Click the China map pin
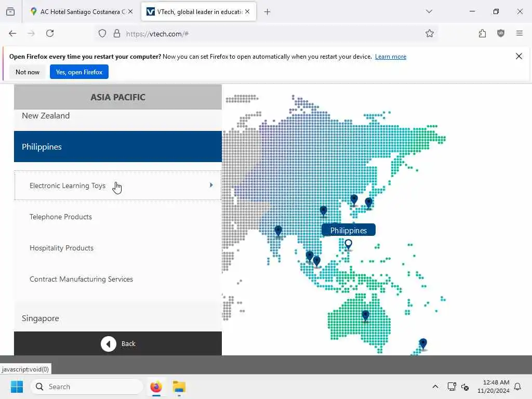This screenshot has height=399, width=532. point(323,210)
